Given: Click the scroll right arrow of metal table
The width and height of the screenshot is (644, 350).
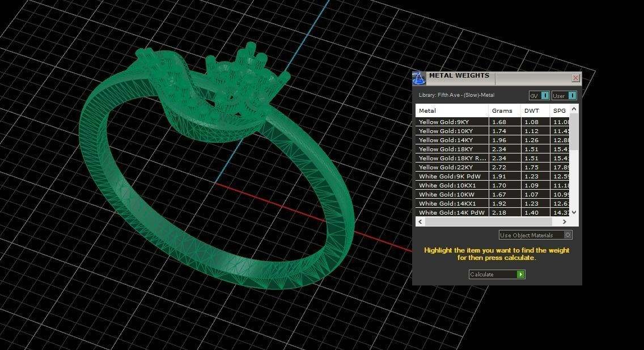Looking at the screenshot, I should point(564,221).
